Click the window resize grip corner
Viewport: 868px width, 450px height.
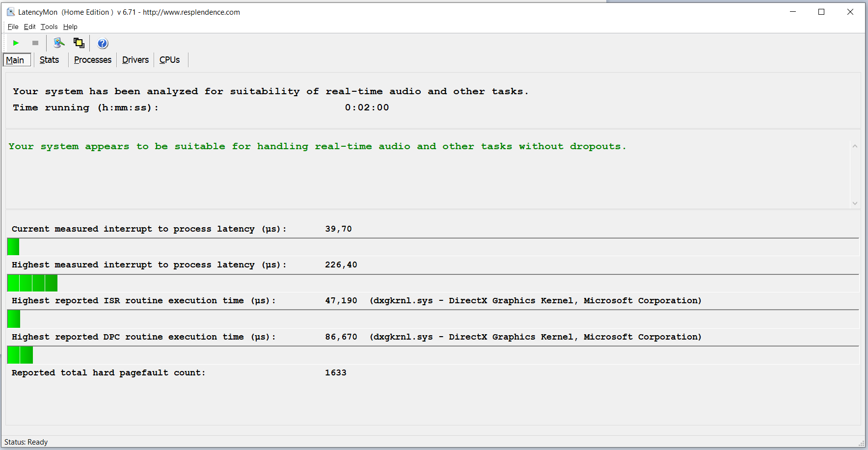[x=862, y=444]
